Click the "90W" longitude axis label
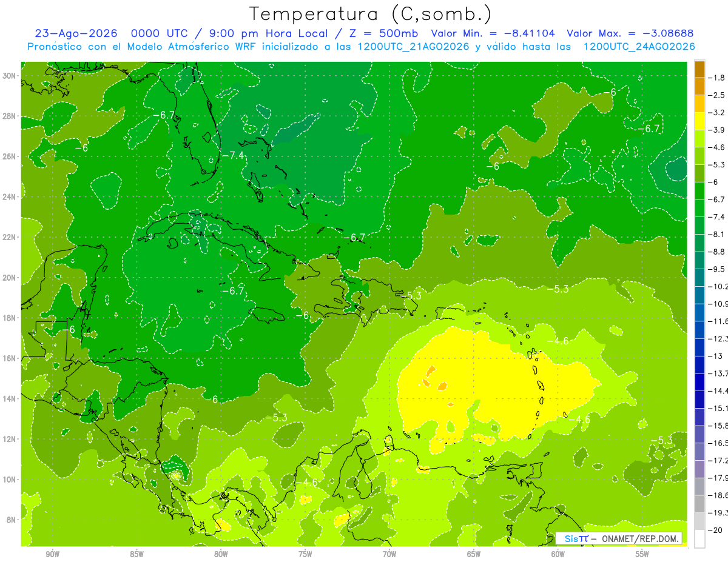This screenshot has width=728, height=562. (52, 554)
